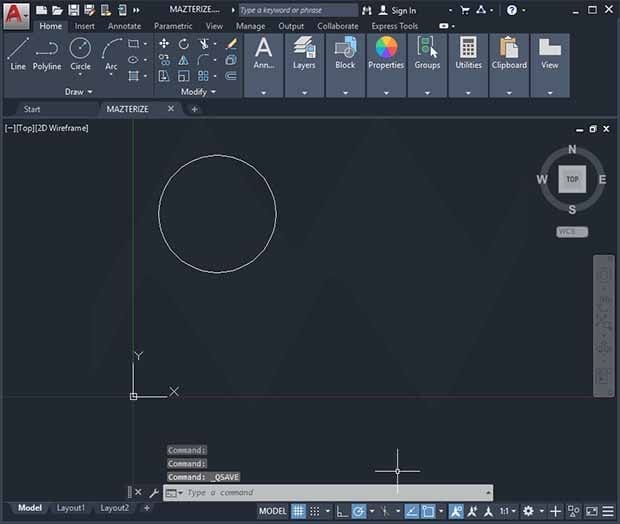Open the Workspace Switching gear menu
620x524 pixels.
tap(528, 511)
